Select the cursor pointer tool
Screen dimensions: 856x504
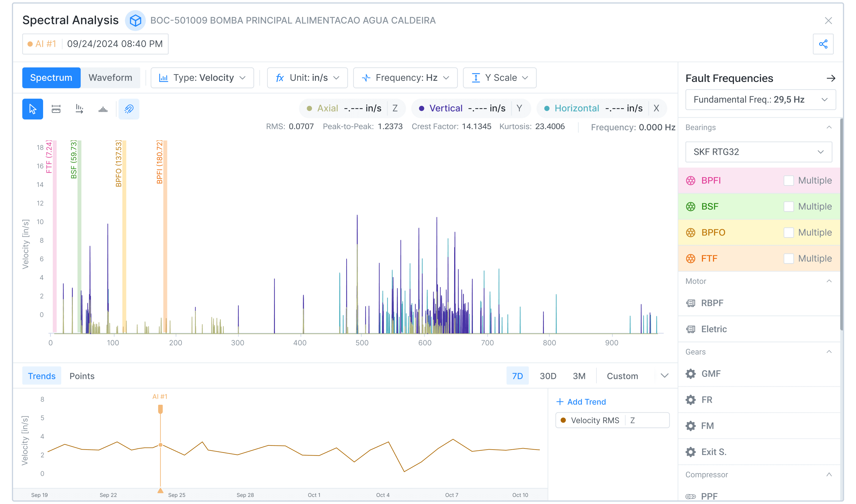33,109
